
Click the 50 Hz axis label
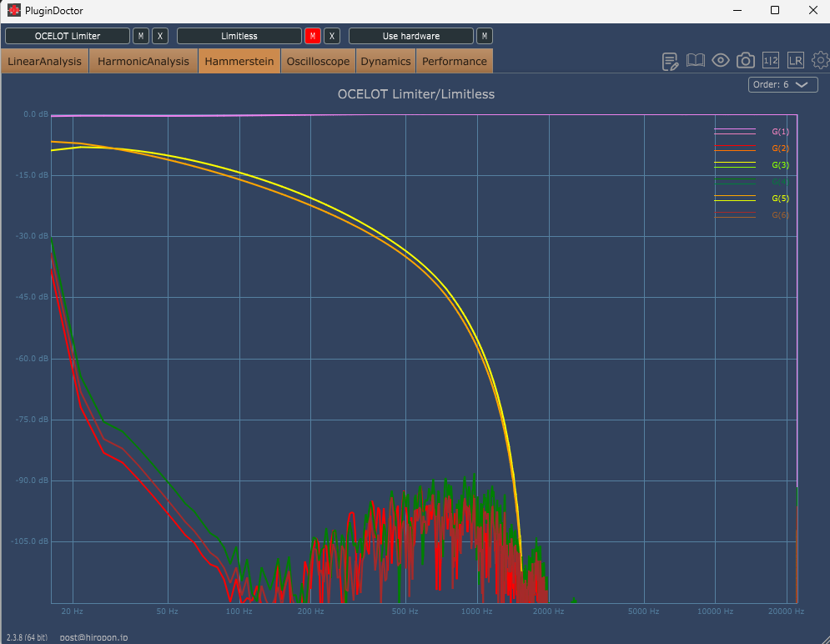pos(168,611)
